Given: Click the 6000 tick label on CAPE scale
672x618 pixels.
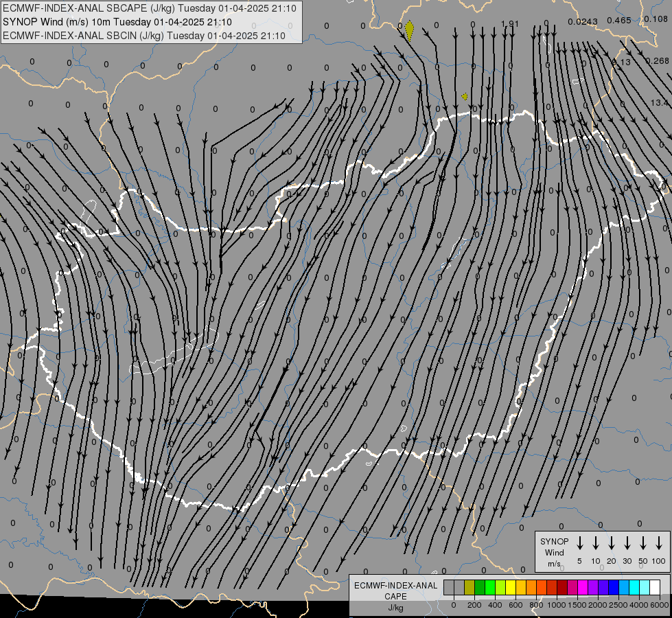Looking at the screenshot, I should pos(660,605).
